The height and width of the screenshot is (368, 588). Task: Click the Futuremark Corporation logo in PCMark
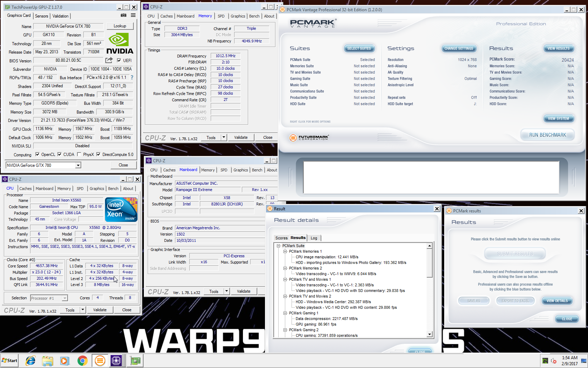click(x=309, y=138)
